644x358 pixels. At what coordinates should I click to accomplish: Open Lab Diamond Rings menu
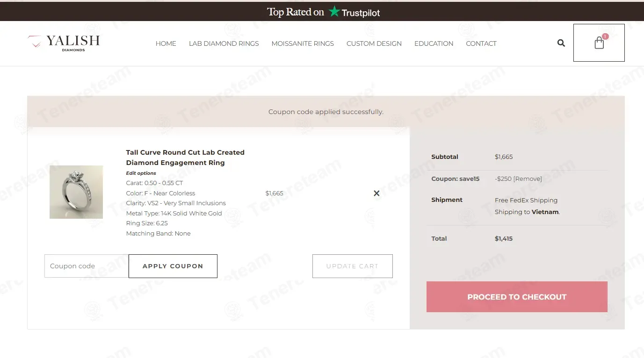point(224,43)
